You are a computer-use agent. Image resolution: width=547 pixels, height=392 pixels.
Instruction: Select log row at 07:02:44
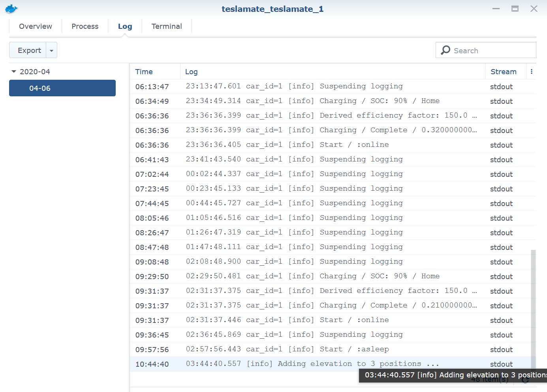(333, 174)
